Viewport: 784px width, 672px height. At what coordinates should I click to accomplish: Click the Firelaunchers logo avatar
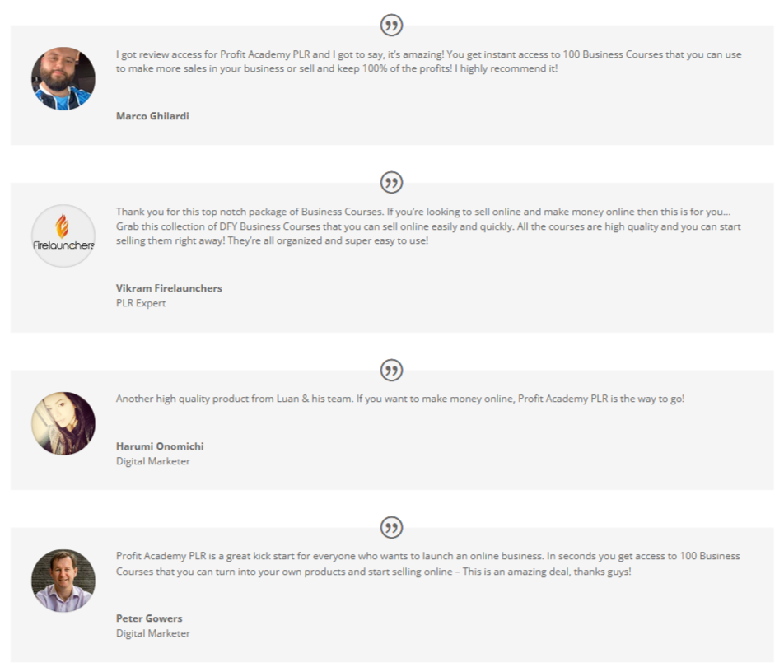point(63,236)
